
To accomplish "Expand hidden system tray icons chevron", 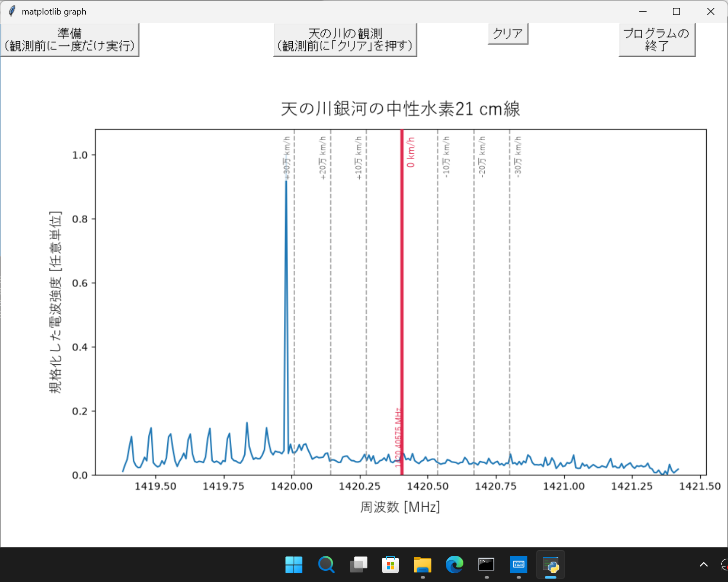I will coord(704,565).
